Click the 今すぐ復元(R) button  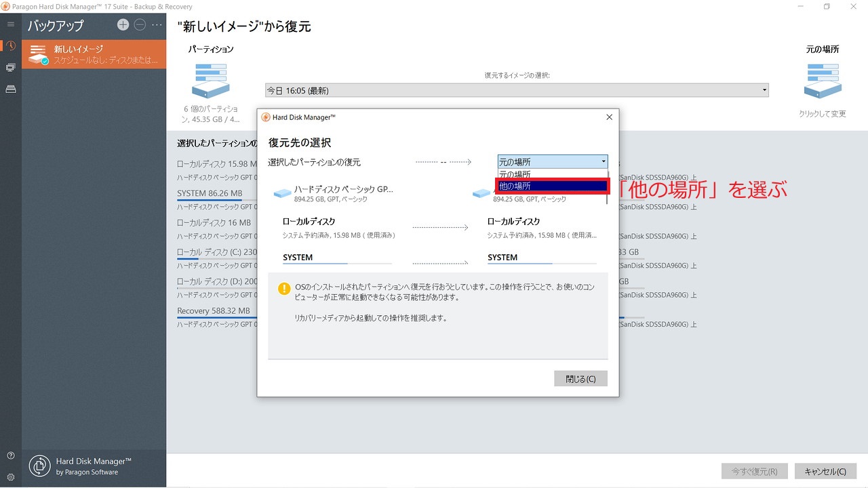(x=754, y=472)
